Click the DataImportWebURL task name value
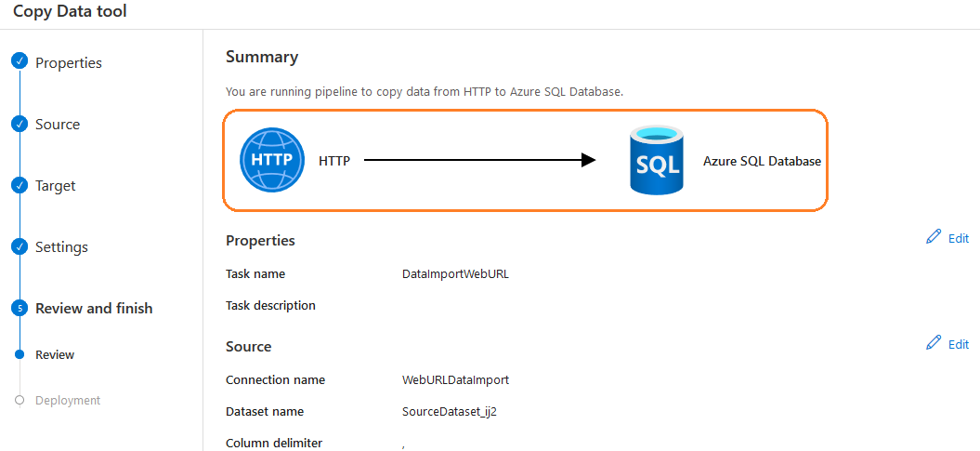 point(455,274)
